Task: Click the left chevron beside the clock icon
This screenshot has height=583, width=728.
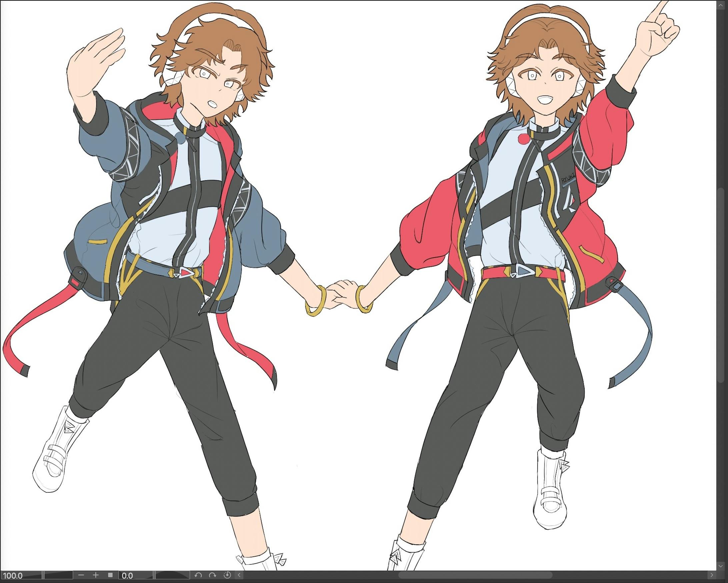Action: point(239,575)
